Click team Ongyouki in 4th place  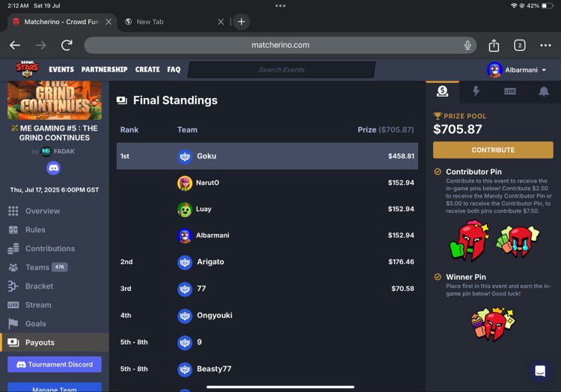(215, 315)
